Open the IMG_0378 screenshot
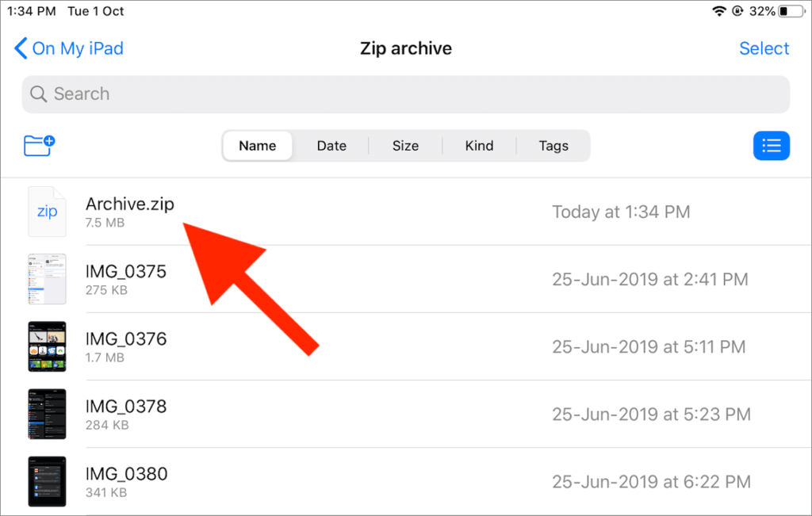 pyautogui.click(x=125, y=405)
